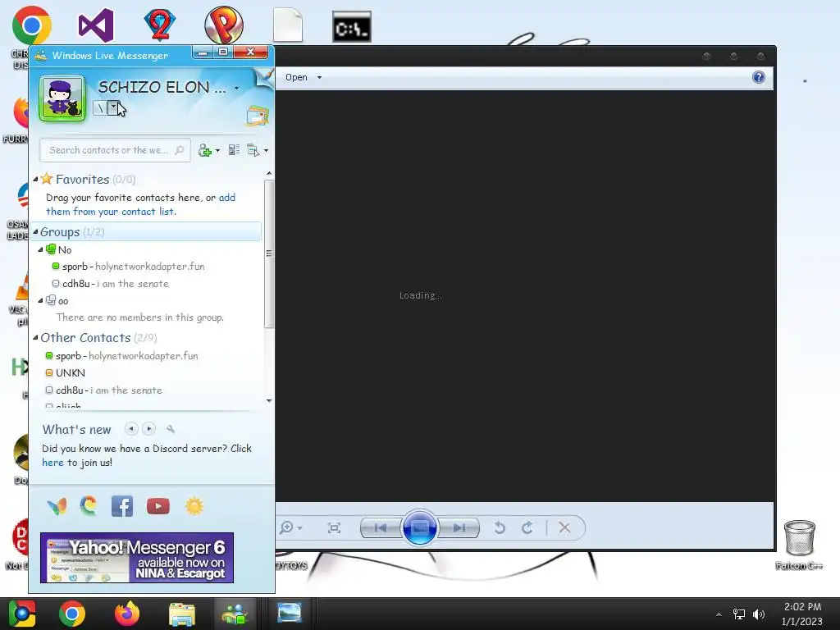Open Chrome from the taskbar
The image size is (840, 630).
click(72, 614)
